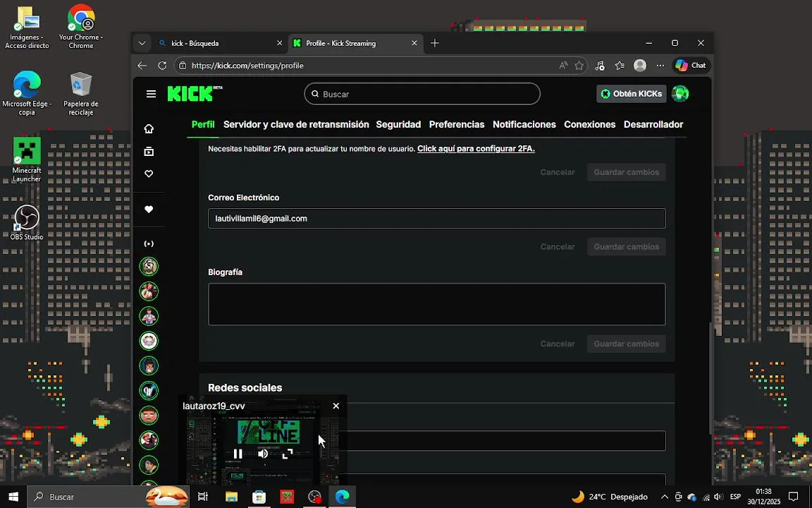The image size is (812, 508).
Task: Click the KICK logo
Action: 195,93
